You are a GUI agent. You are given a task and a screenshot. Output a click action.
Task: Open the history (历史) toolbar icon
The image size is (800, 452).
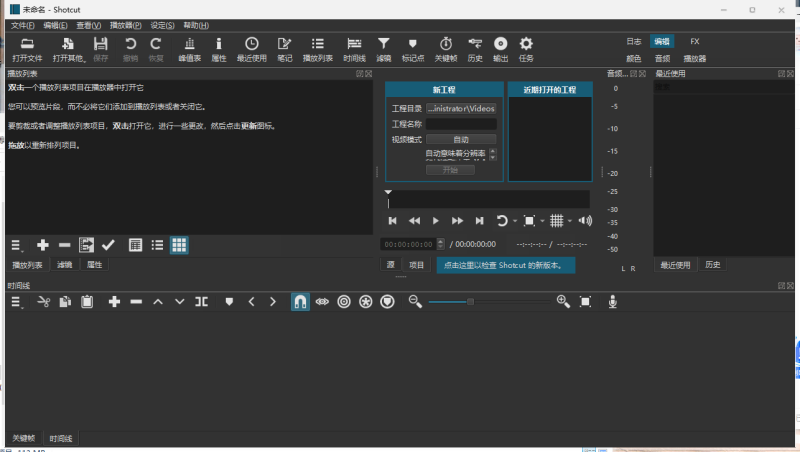[x=474, y=49]
